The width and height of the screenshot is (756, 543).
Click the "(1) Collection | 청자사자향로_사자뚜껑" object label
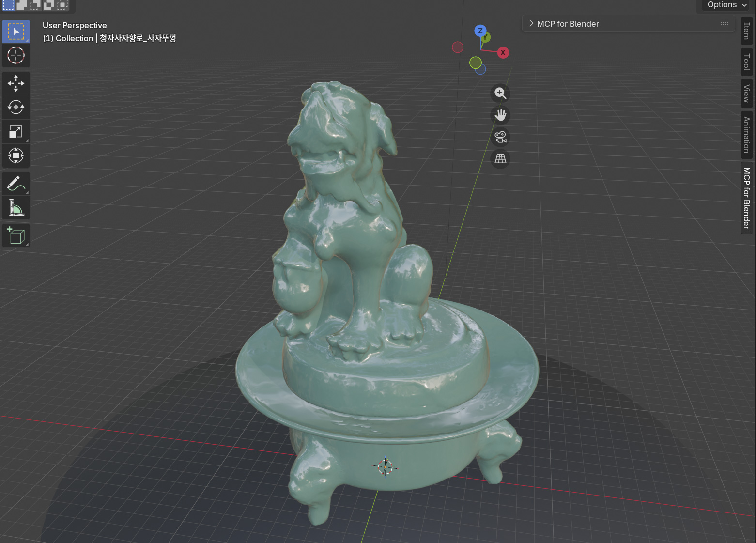(x=109, y=38)
